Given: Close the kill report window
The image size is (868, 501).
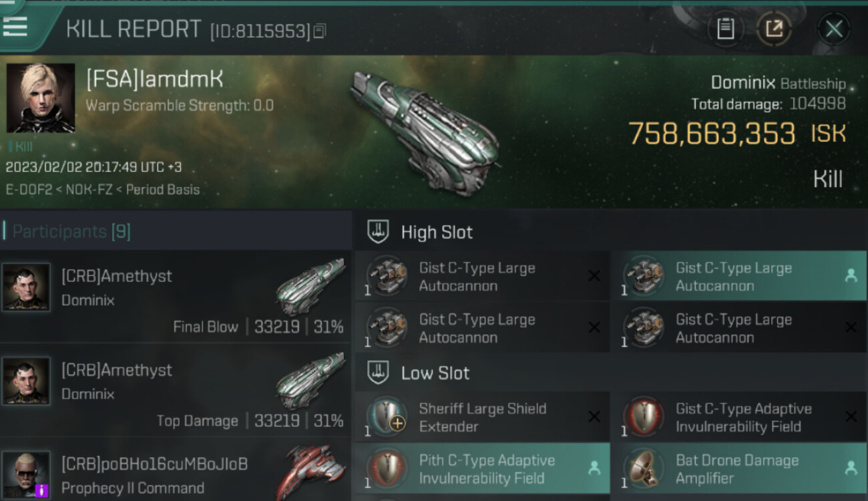Looking at the screenshot, I should coord(833,29).
